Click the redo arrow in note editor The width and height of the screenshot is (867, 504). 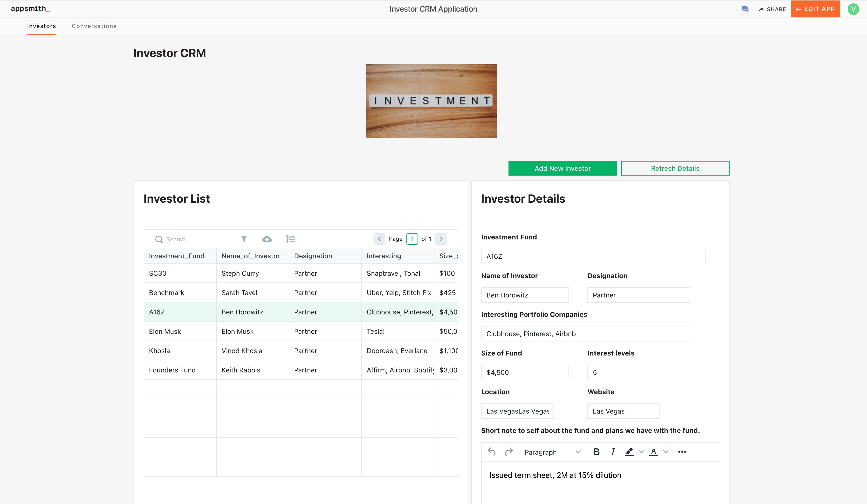click(509, 452)
